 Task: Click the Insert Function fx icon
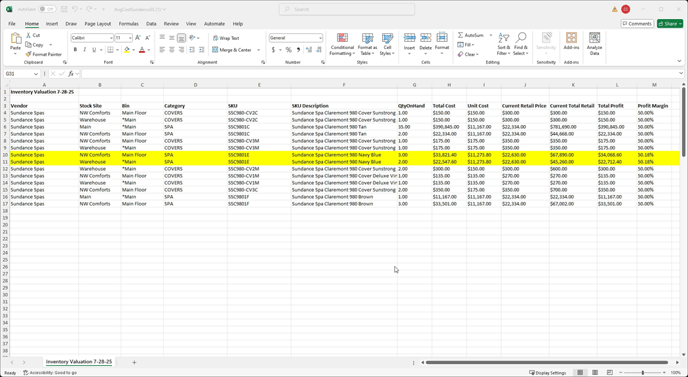click(x=71, y=74)
